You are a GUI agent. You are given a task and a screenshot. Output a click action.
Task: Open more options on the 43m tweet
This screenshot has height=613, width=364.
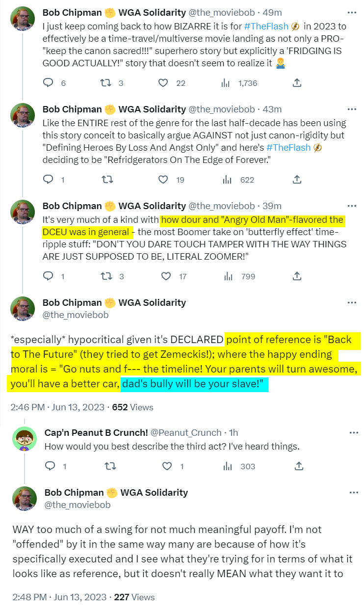[352, 109]
